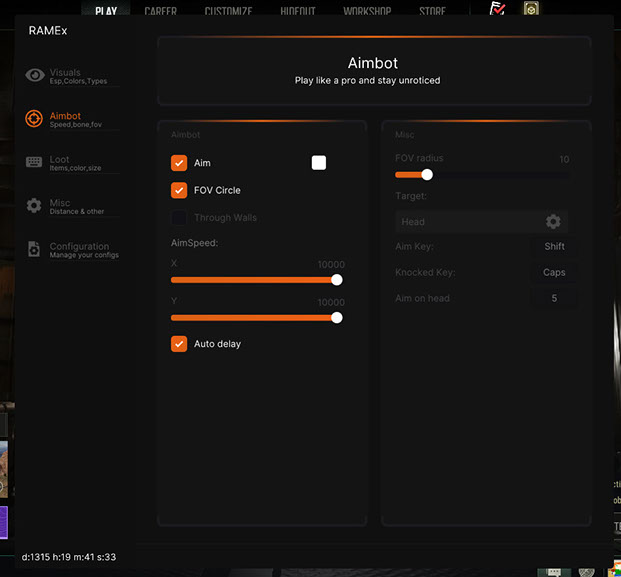Image resolution: width=621 pixels, height=577 pixels.
Task: Open the Visuals section eye icon
Action: (x=35, y=75)
